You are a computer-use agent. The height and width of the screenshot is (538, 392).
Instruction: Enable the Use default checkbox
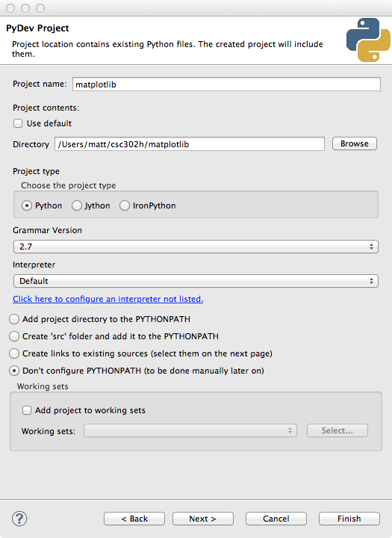18,123
